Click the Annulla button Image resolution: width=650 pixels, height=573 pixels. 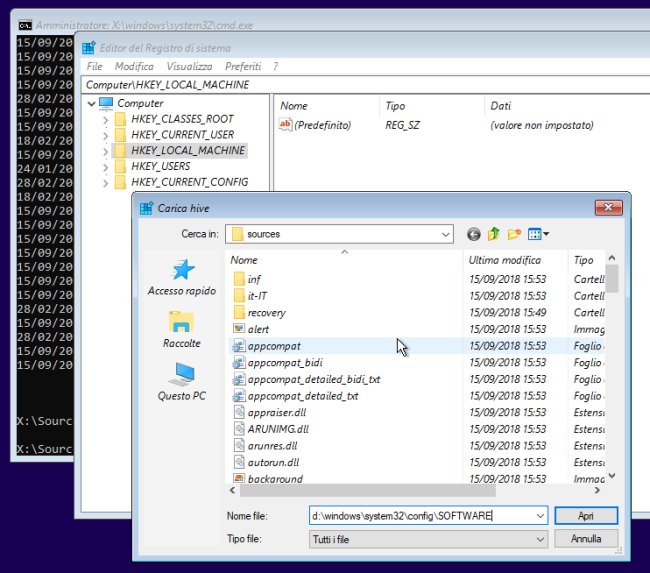click(x=587, y=539)
